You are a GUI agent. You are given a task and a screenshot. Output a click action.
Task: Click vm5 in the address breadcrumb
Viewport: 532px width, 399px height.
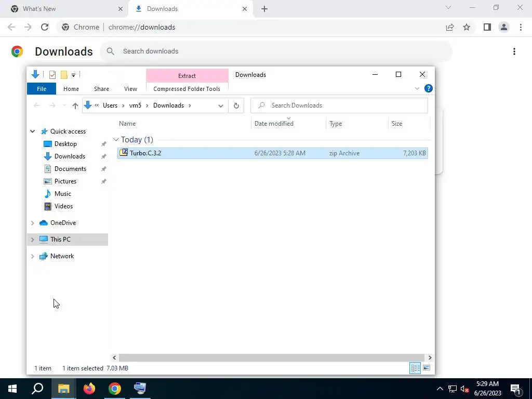coord(135,105)
